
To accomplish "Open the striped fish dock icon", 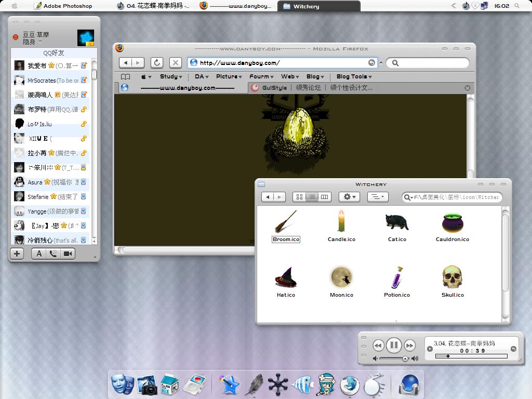I will [303, 385].
